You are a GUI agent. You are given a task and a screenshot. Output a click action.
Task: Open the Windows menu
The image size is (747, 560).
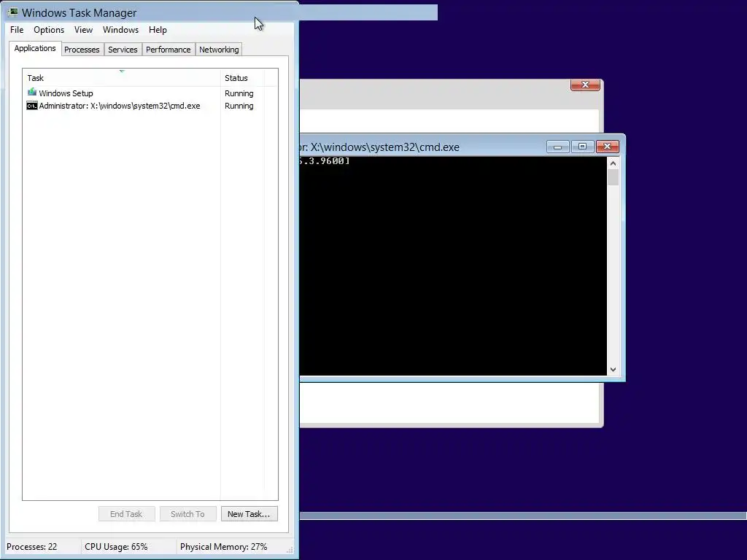pos(120,29)
